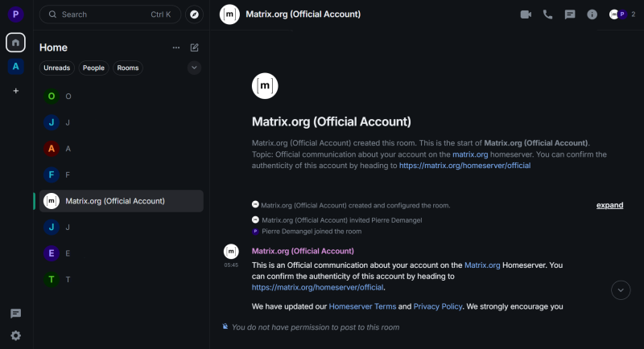Screen dimensions: 644x349
Task: Open the room Threads panel icon
Action: point(570,14)
